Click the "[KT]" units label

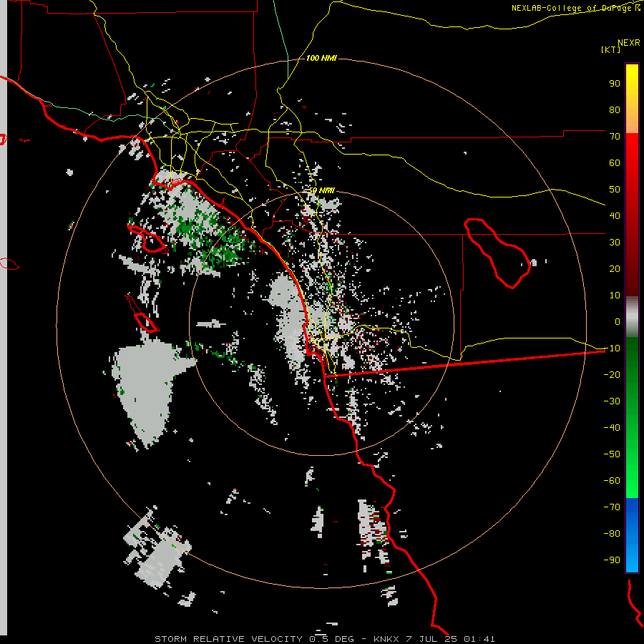611,49
